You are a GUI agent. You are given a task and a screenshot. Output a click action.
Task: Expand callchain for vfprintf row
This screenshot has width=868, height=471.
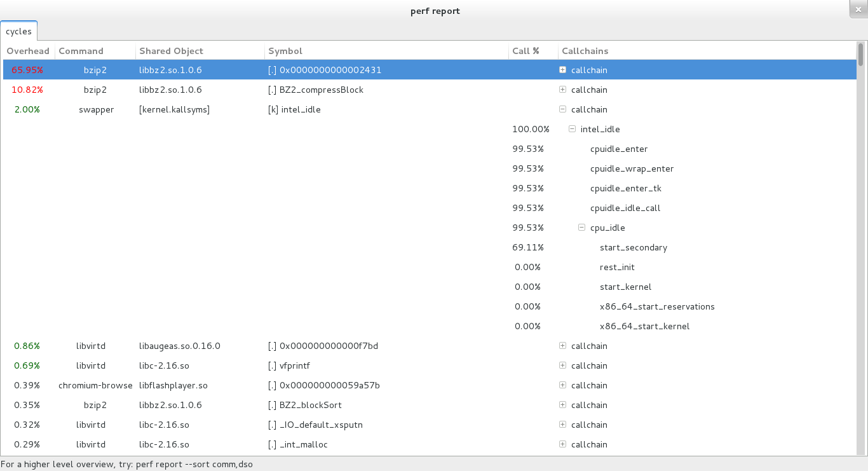click(562, 365)
